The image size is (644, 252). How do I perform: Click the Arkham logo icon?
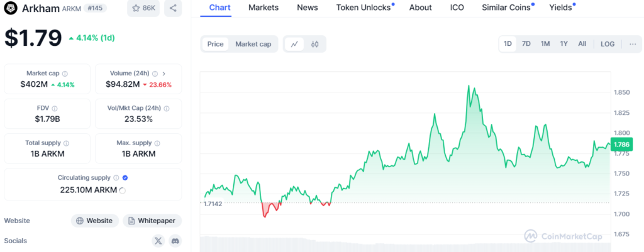click(11, 8)
